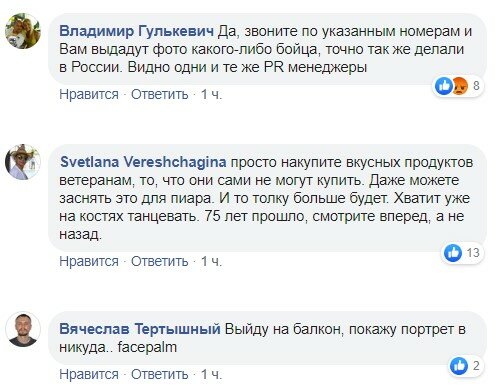Open Владимир Гулькевич profile picture

(23, 31)
